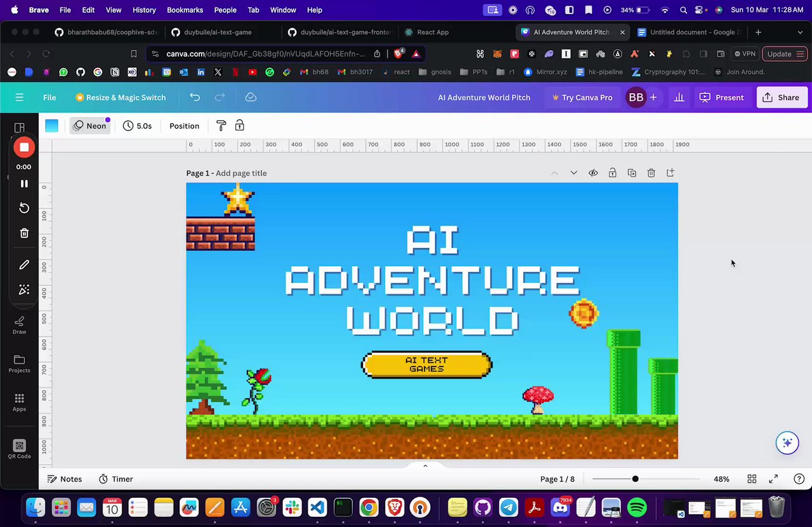The image size is (812, 527).
Task: Delete Page 1 with the trash icon
Action: [x=651, y=173]
